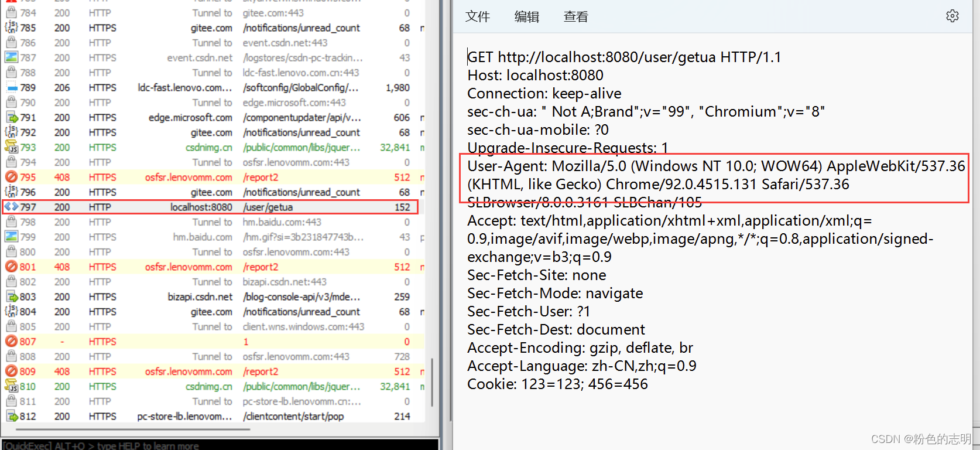Click the green arrow icon of session 791
This screenshot has width=980, height=450.
tap(12, 117)
